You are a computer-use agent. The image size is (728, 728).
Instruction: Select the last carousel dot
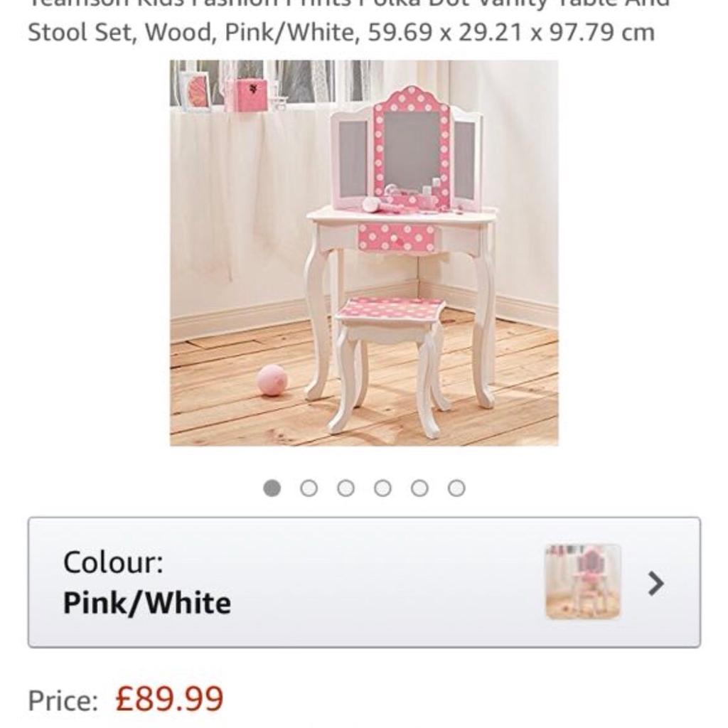456,488
